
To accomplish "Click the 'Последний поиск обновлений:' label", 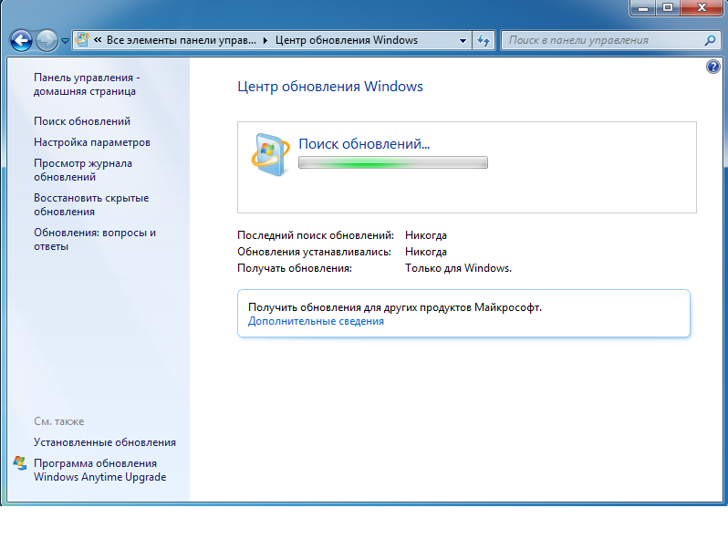I will [316, 235].
